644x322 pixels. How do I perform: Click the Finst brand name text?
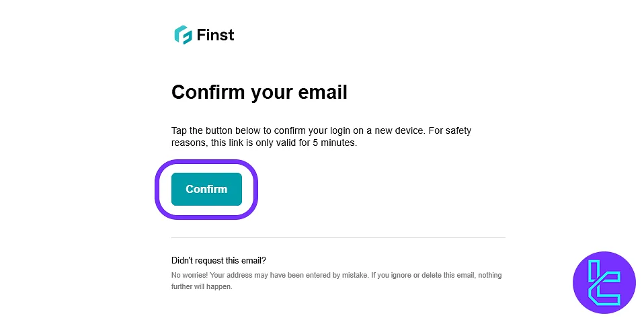[216, 35]
